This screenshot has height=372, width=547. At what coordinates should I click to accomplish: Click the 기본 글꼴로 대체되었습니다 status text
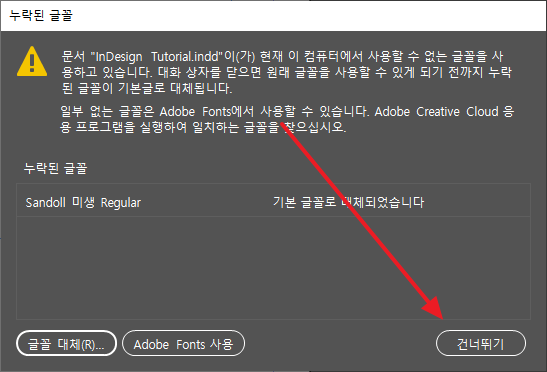348,202
